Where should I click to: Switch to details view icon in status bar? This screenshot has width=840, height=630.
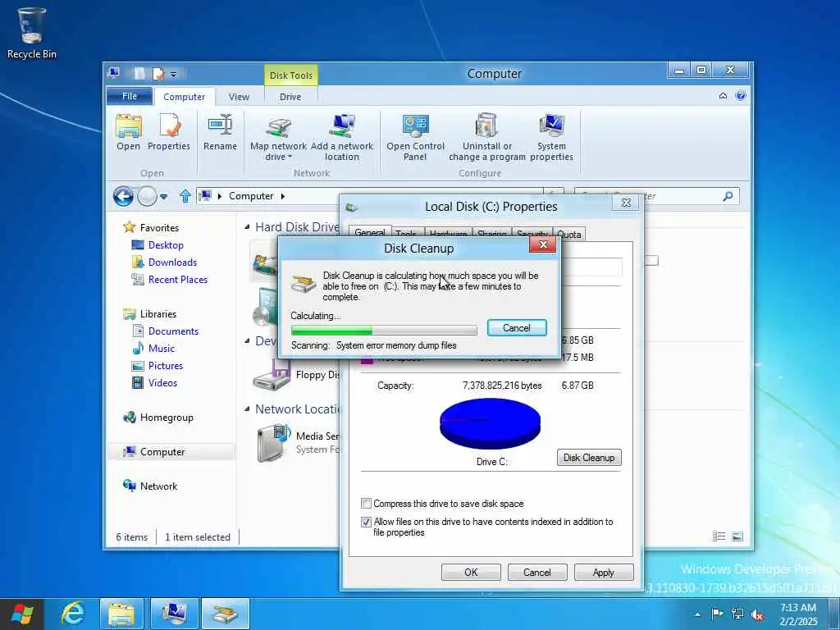coord(719,536)
